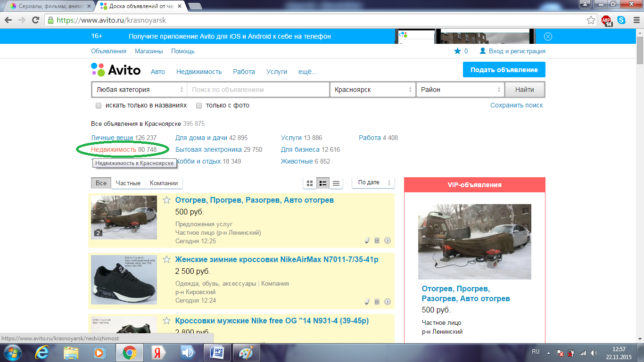Click 'Вход и регистрация' link
Image resolution: width=644 pixels, height=362 pixels.
[x=512, y=51]
